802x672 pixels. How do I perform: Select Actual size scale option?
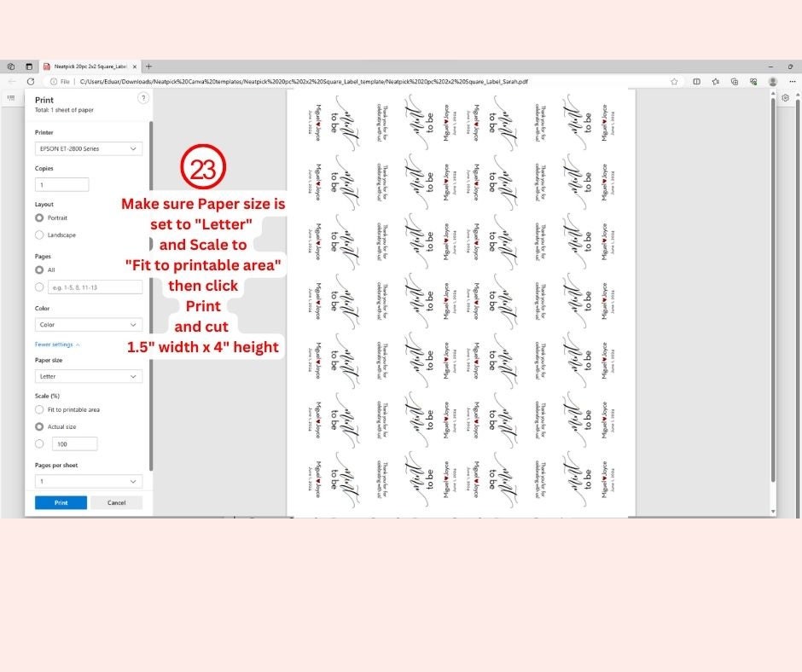pyautogui.click(x=39, y=426)
